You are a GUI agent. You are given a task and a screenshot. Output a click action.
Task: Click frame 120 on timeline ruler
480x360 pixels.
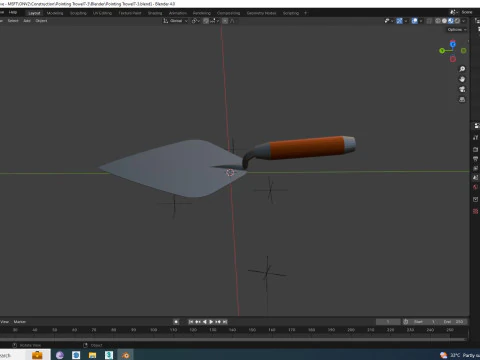click(193, 330)
